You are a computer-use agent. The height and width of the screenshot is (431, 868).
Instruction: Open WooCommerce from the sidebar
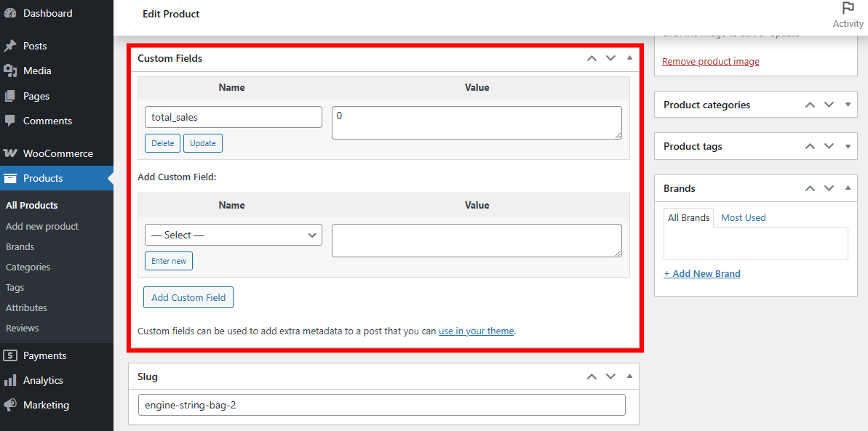pyautogui.click(x=10, y=153)
